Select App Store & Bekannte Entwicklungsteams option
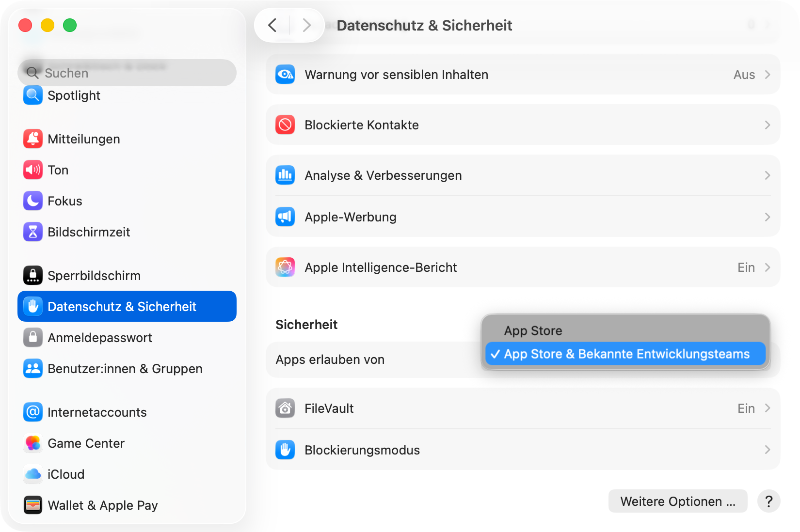The height and width of the screenshot is (532, 800). [626, 354]
